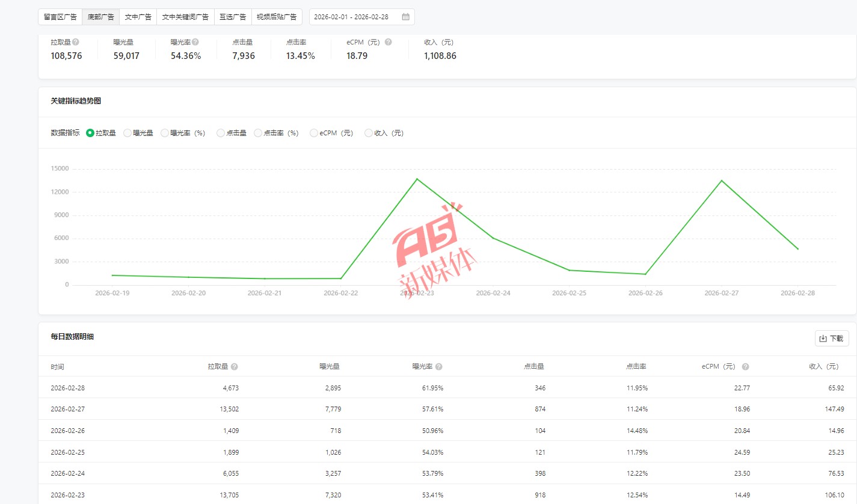Click the chart peak point at 2026-02-23
Viewport: 857px width, 504px height.
[417, 179]
